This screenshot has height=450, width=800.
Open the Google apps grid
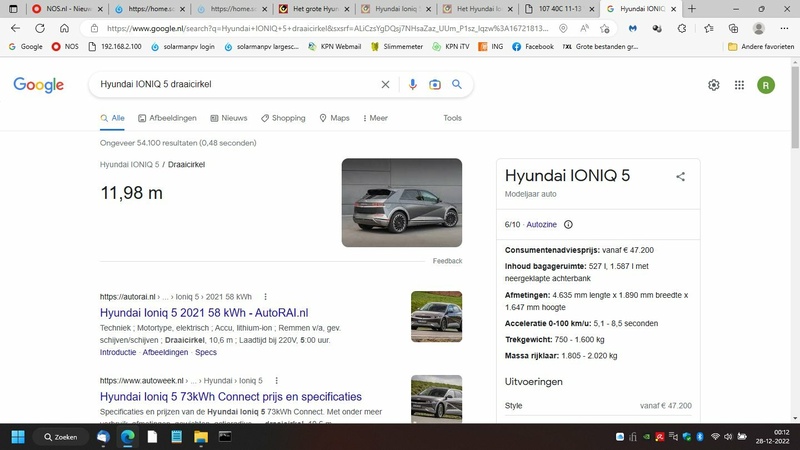[x=739, y=85]
